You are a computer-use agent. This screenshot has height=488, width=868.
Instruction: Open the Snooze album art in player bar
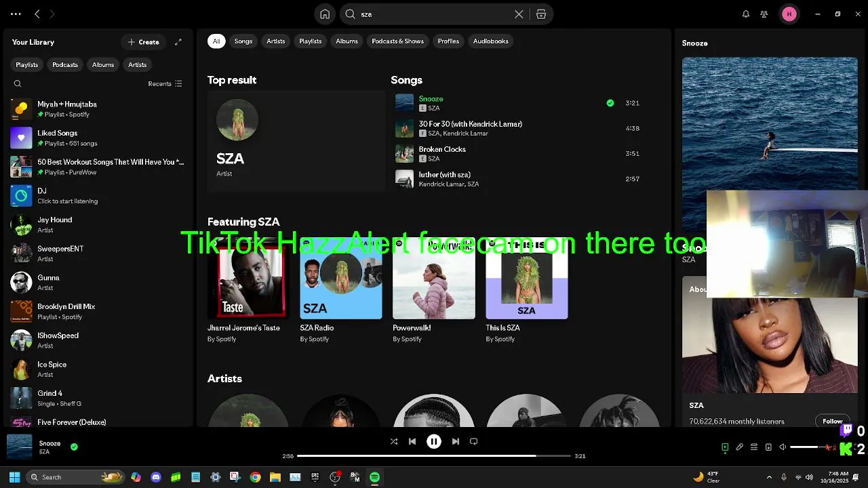click(20, 447)
